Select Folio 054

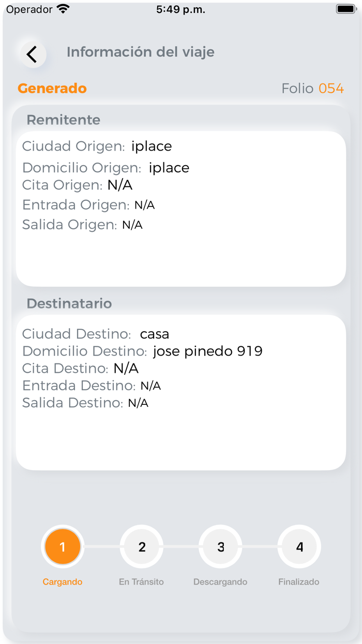(312, 88)
